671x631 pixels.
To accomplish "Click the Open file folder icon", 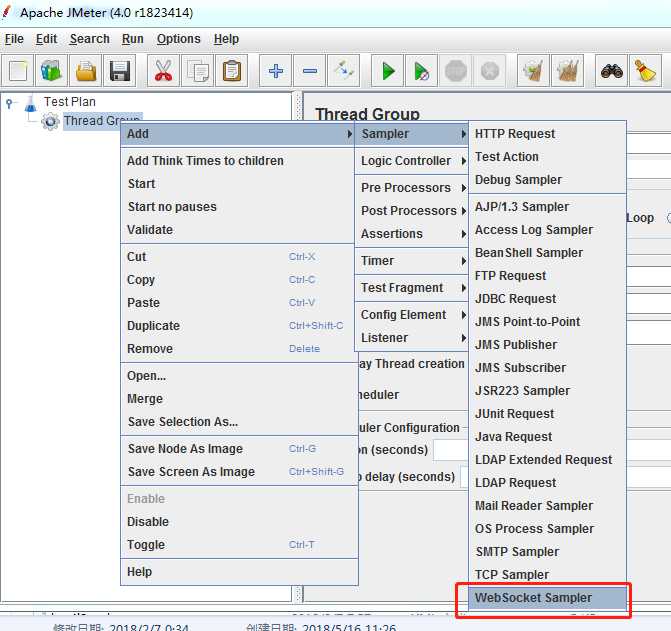I will 86,71.
